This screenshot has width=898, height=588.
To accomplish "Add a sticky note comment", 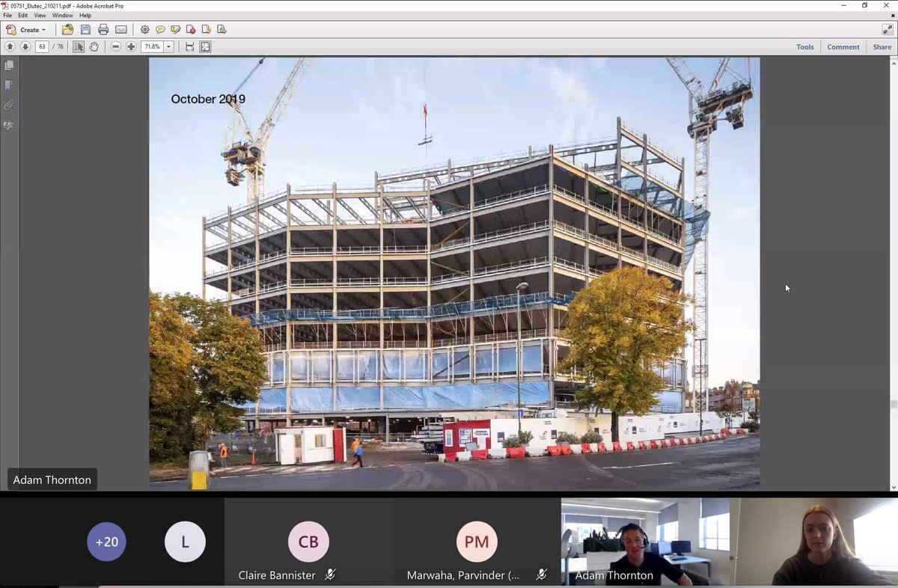I will point(160,30).
